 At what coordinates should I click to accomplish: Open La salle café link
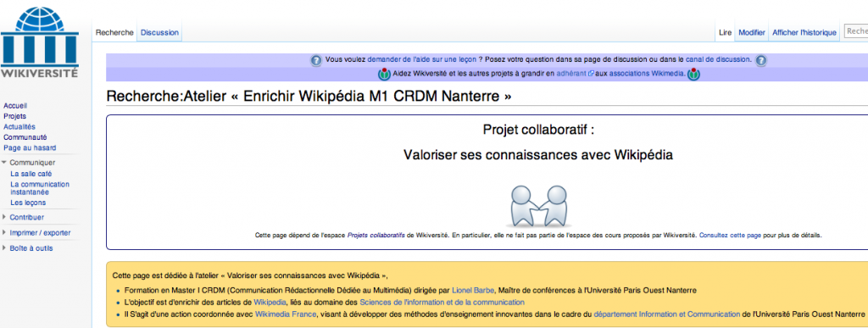31,174
